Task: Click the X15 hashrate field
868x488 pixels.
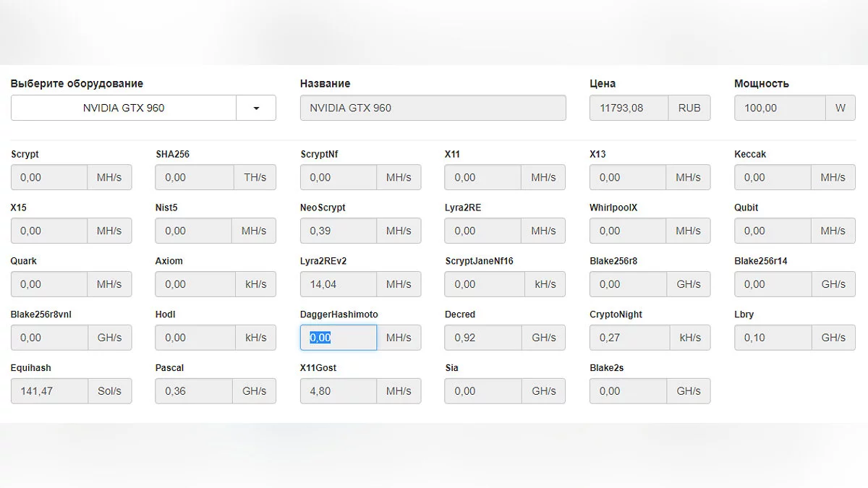Action: click(x=49, y=231)
